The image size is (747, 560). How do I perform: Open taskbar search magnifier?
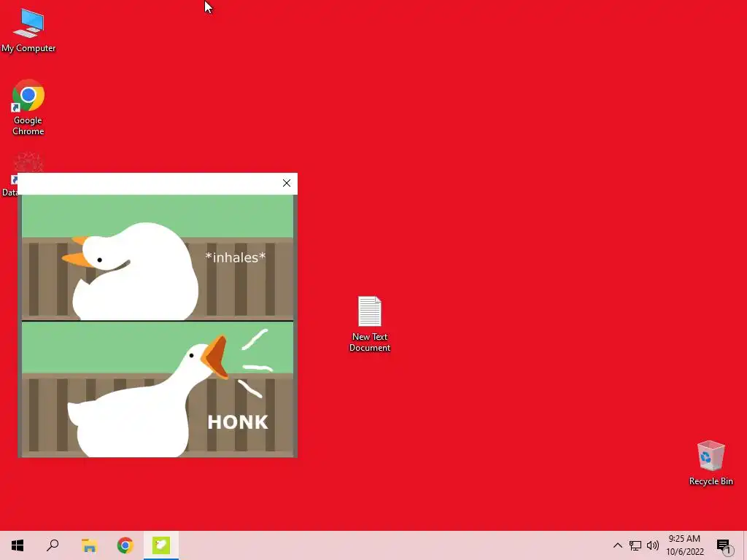[x=53, y=545]
